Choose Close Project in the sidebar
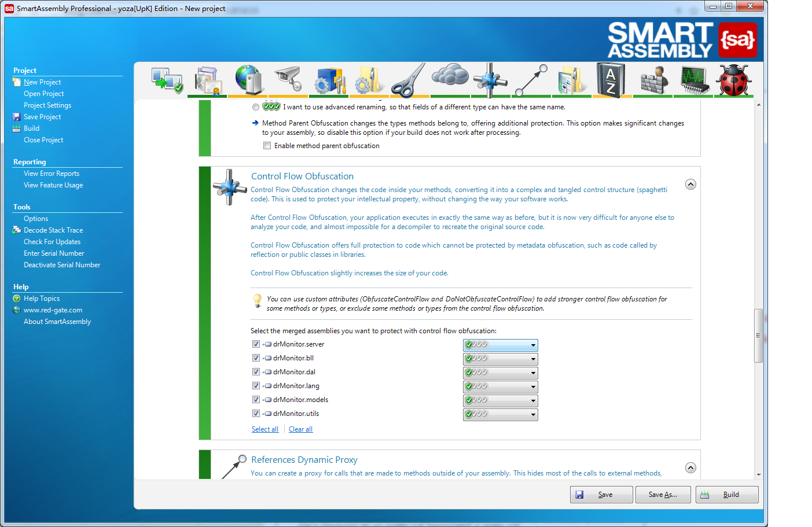 click(x=43, y=140)
